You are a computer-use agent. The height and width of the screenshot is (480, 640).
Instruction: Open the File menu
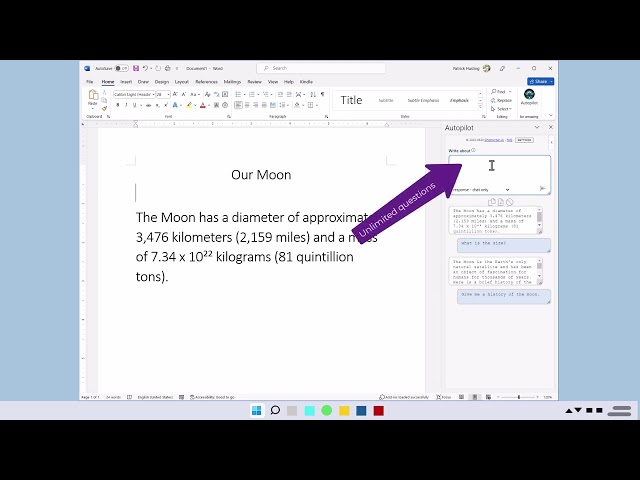(x=90, y=82)
